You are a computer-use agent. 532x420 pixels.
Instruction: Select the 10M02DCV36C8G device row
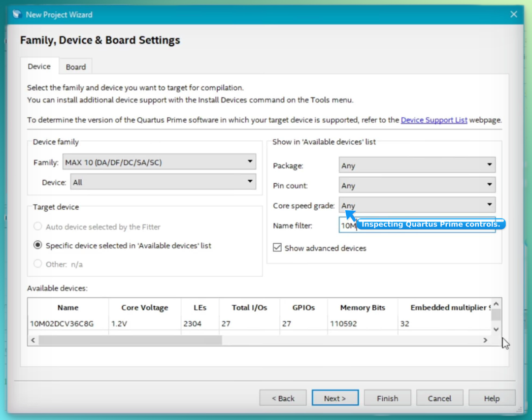coord(260,323)
